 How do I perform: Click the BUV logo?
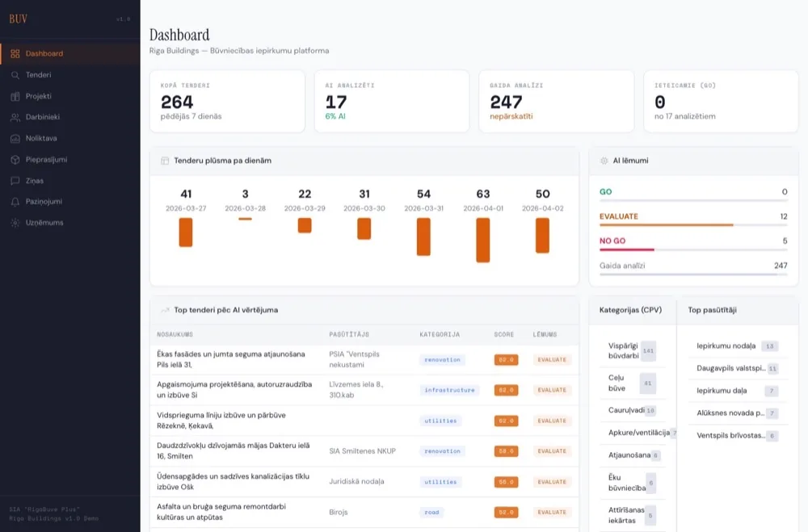pos(18,19)
